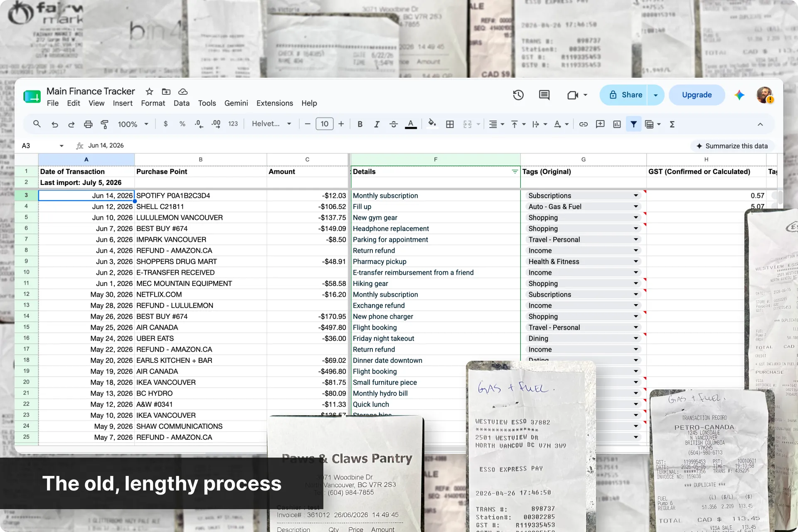This screenshot has height=532, width=798.
Task: Insert a link
Action: [x=584, y=124]
